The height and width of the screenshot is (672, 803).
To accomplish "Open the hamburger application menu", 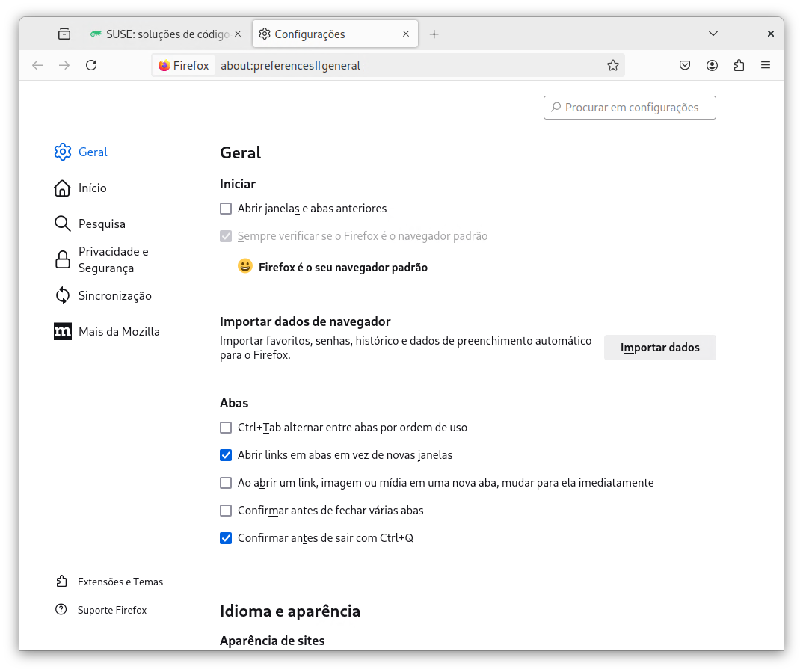I will pos(766,65).
